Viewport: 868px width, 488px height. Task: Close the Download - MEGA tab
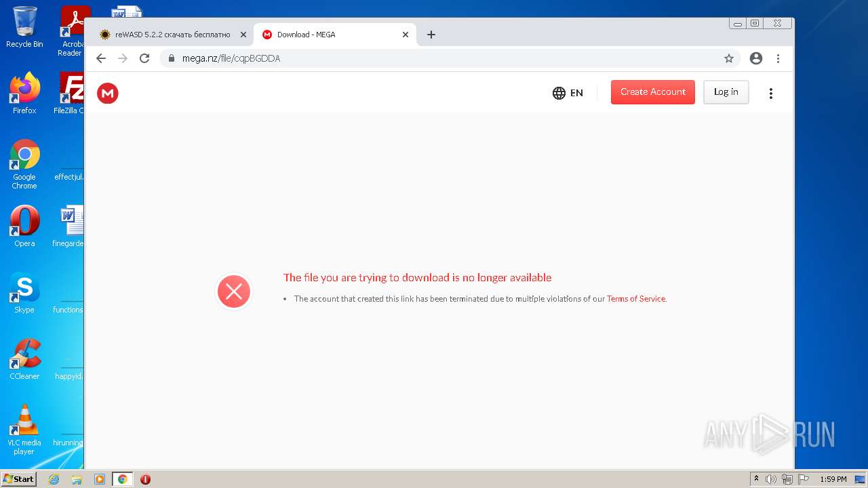click(406, 35)
